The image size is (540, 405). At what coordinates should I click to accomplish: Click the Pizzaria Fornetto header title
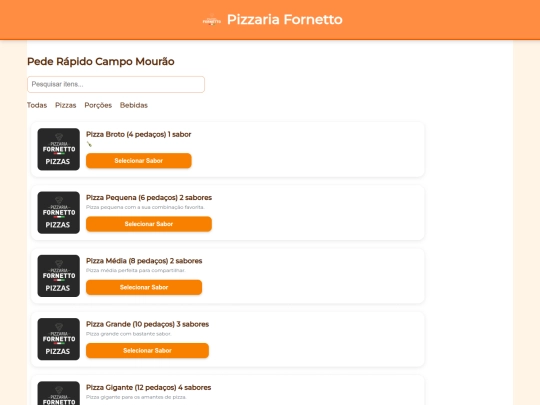point(284,20)
